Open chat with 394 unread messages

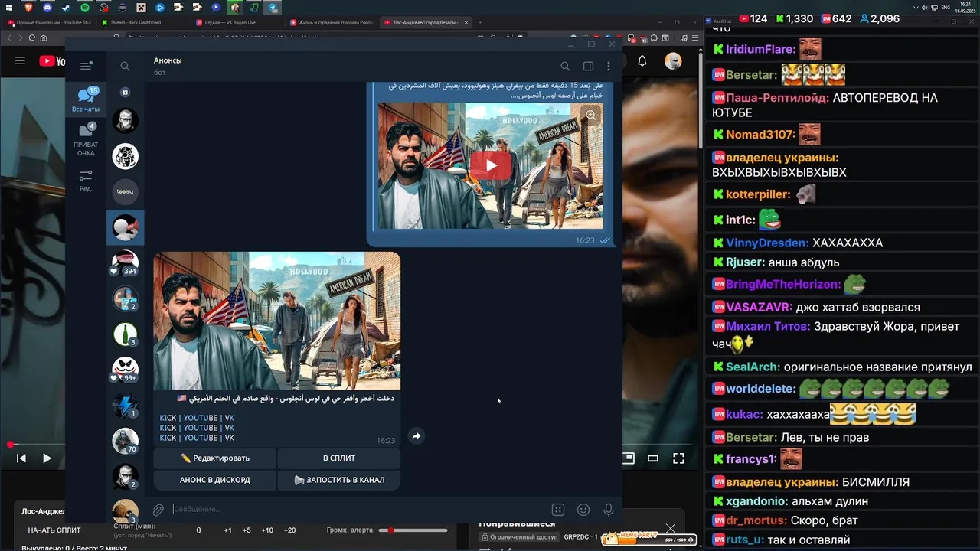[125, 262]
